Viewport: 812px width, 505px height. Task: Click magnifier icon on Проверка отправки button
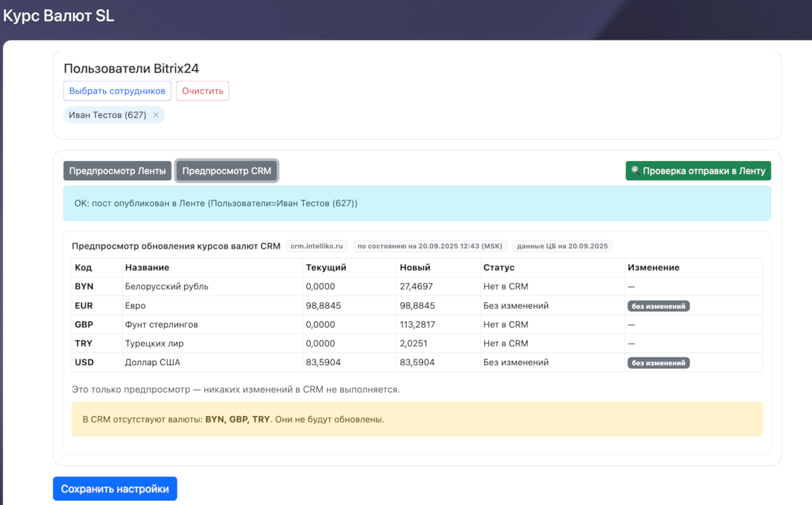(635, 171)
